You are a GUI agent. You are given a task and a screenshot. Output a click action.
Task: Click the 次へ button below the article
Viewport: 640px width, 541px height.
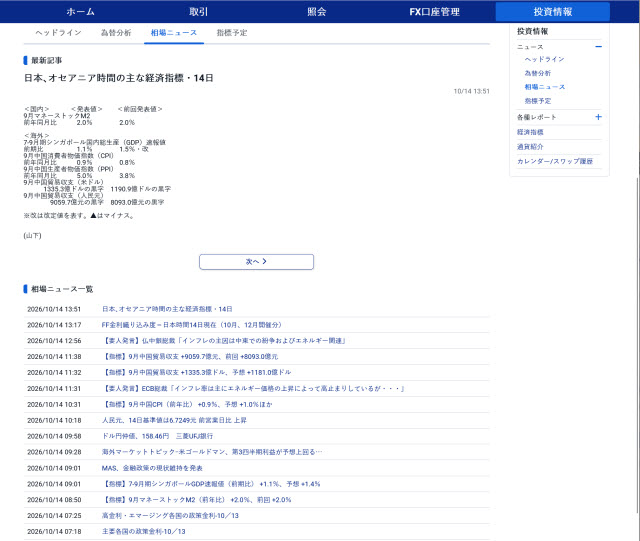[256, 262]
